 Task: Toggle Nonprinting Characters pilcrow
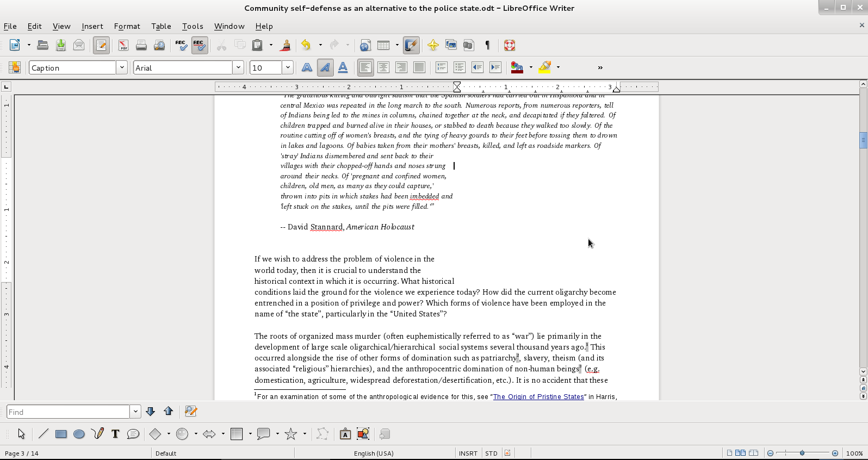487,45
